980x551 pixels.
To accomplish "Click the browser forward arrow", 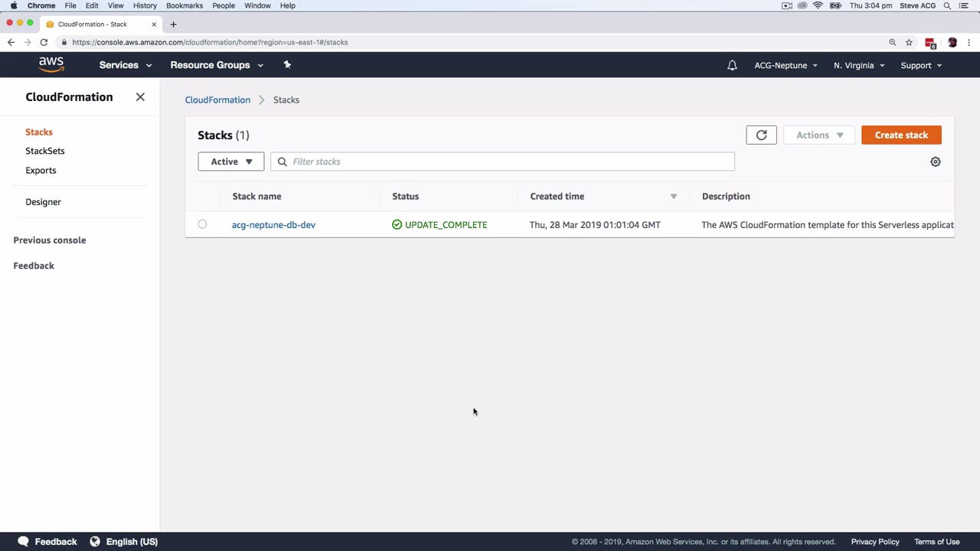I will (x=27, y=42).
